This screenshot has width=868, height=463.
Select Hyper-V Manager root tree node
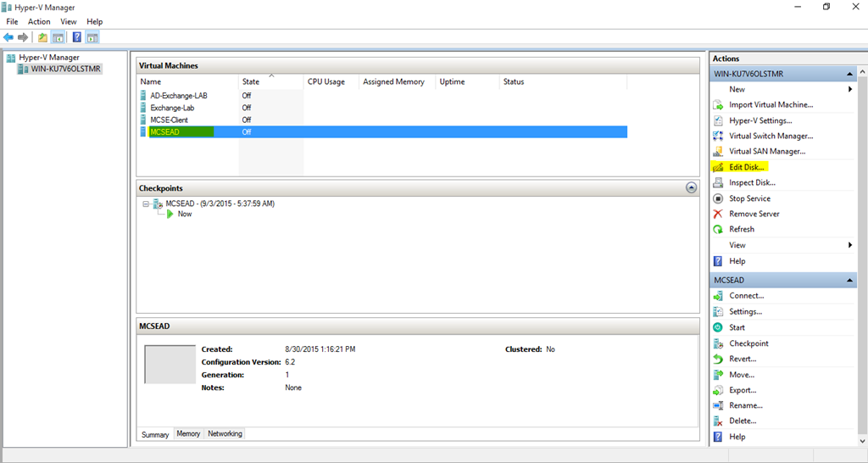point(49,58)
